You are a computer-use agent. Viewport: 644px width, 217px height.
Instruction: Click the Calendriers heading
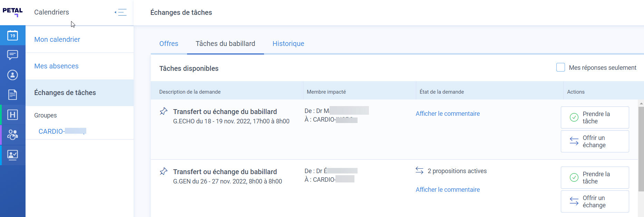pyautogui.click(x=51, y=12)
